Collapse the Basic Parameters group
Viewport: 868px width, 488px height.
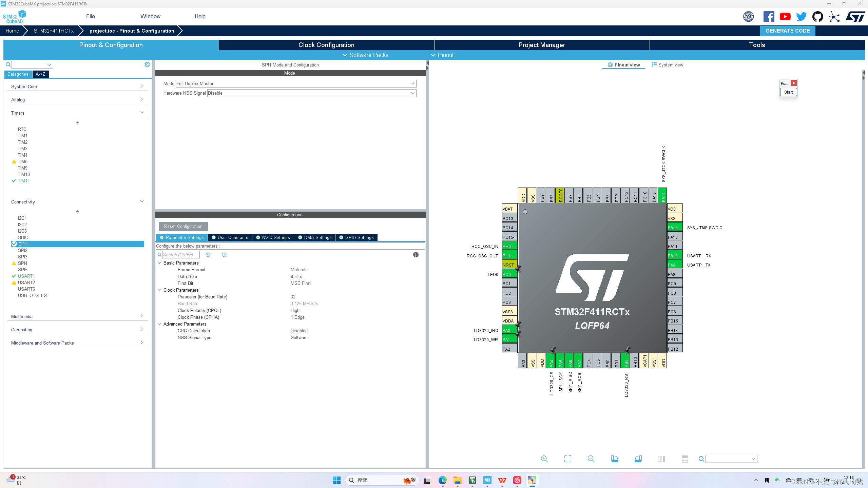pos(159,263)
